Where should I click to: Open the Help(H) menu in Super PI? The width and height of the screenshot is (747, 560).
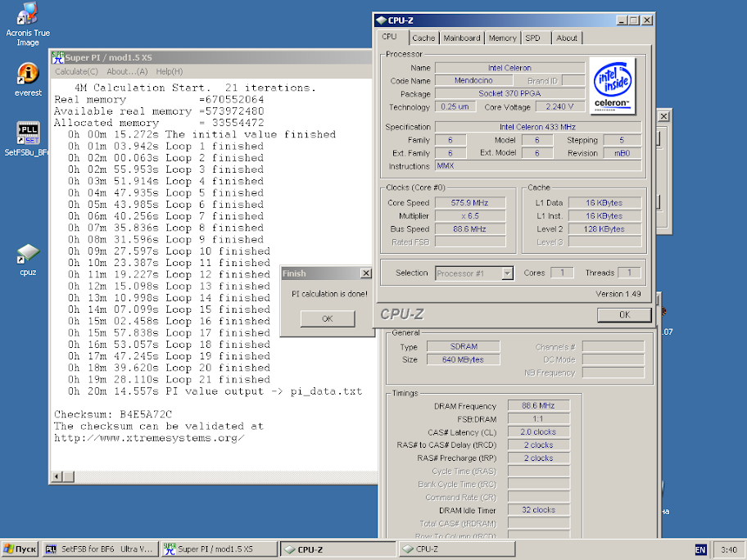point(170,71)
